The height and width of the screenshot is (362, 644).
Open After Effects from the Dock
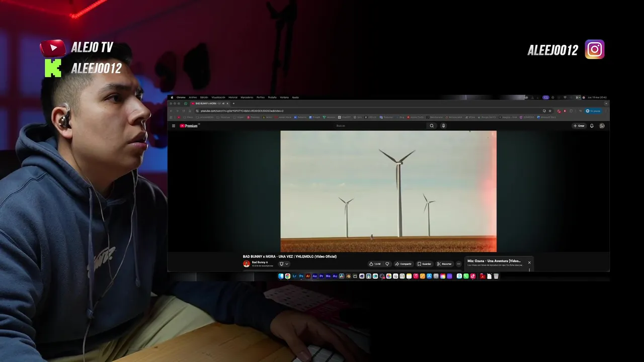(314, 276)
